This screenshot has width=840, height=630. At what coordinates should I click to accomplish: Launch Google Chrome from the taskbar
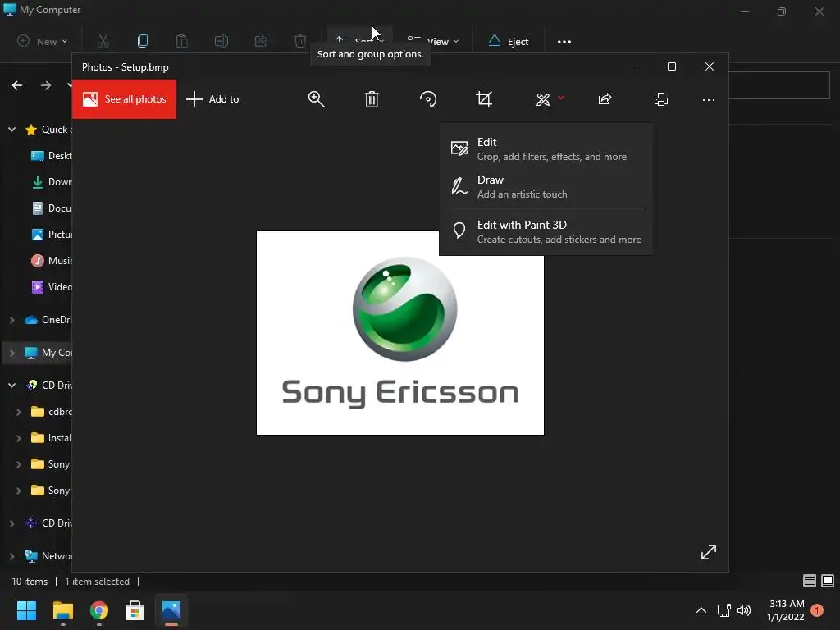point(99,610)
